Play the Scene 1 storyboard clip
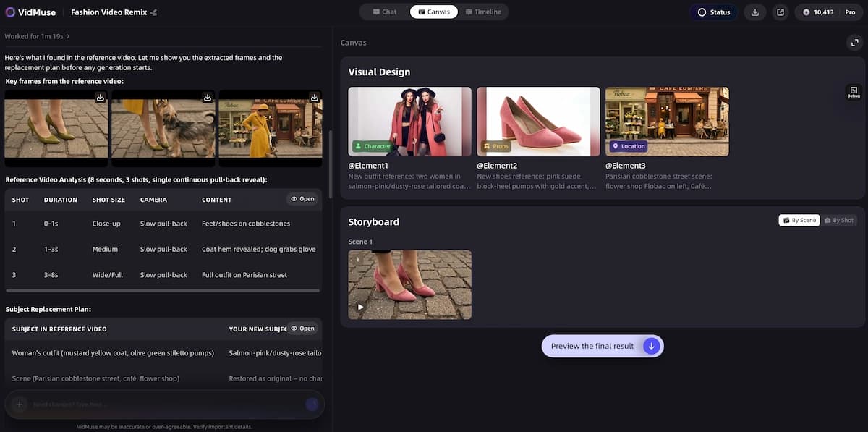This screenshot has width=868, height=432. [x=360, y=307]
